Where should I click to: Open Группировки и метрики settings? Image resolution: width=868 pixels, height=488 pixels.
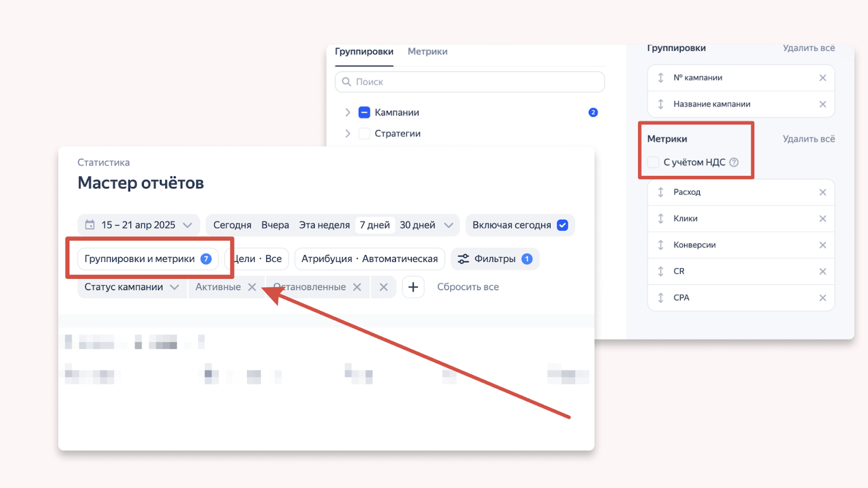148,259
